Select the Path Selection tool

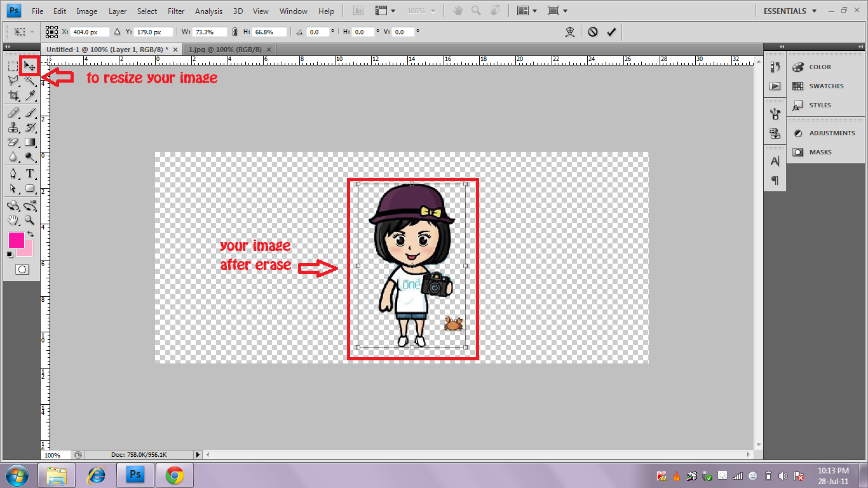click(13, 189)
